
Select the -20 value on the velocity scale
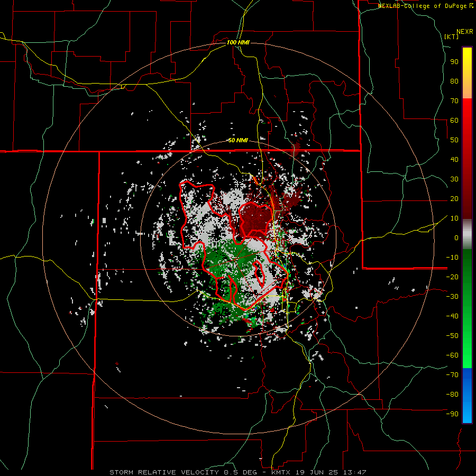tap(452, 277)
